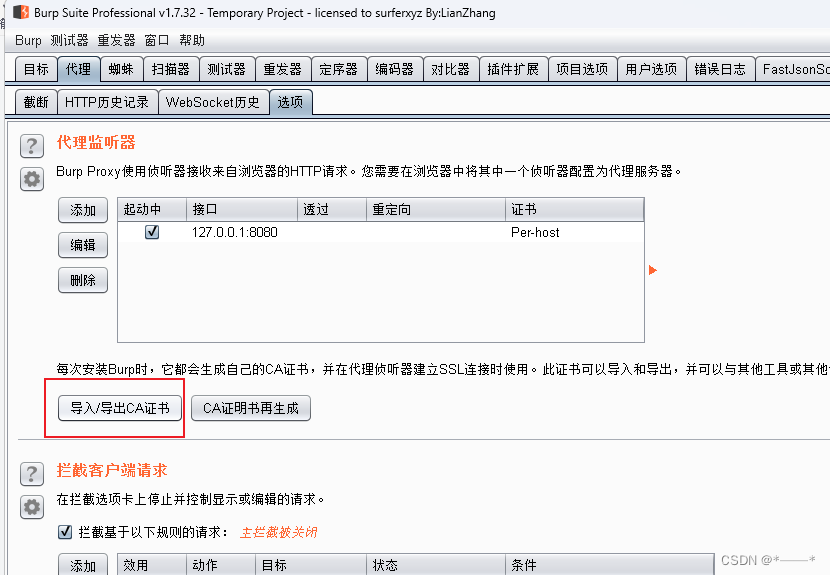Image resolution: width=830 pixels, height=575 pixels.
Task: Switch to the 蜘蛛 tab
Action: tap(121, 69)
